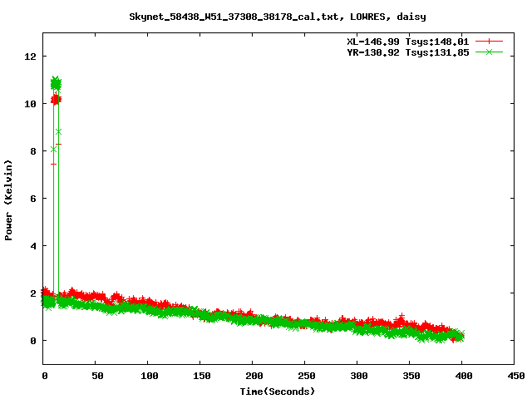
Task: Click the red plus legend marker for XL
Action: click(x=489, y=42)
